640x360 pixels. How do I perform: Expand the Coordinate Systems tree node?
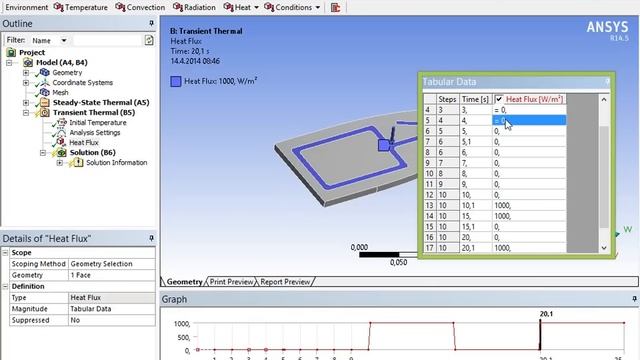(26, 82)
